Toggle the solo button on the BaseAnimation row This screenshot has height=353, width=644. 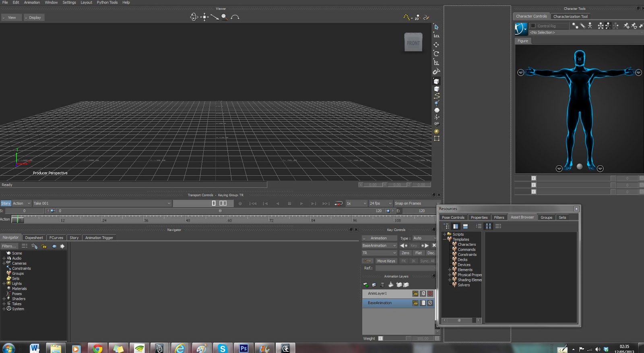click(423, 303)
